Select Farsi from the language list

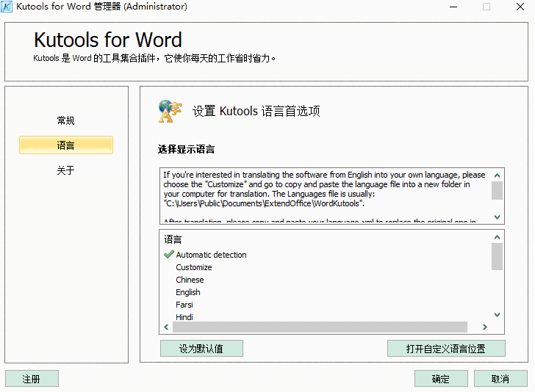184,305
